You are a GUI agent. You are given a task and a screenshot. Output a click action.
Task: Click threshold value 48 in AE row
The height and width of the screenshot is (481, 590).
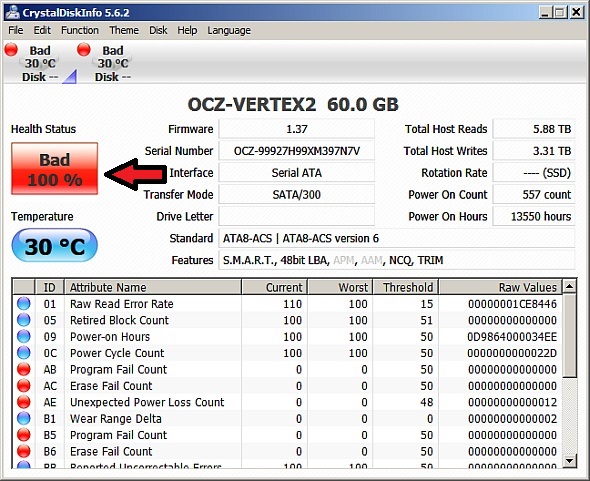(x=427, y=402)
